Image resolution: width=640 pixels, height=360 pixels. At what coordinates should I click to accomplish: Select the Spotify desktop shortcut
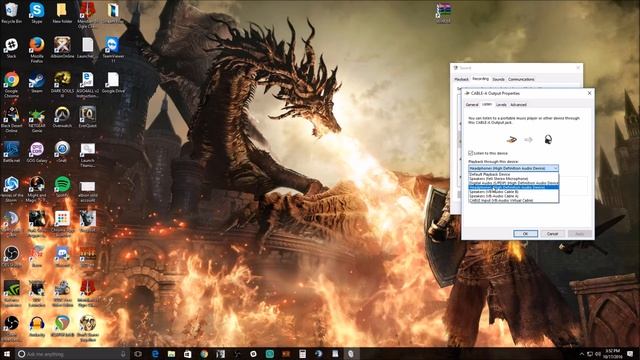point(62,187)
